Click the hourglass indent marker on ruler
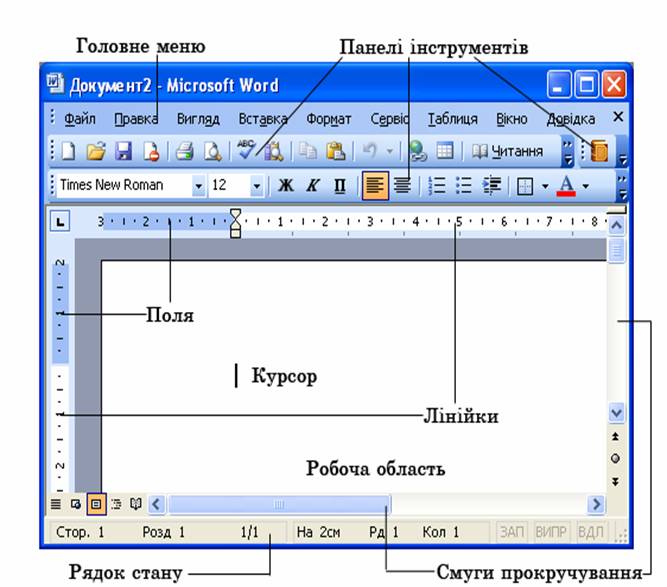Viewport: 667px width, 587px height. point(235,223)
